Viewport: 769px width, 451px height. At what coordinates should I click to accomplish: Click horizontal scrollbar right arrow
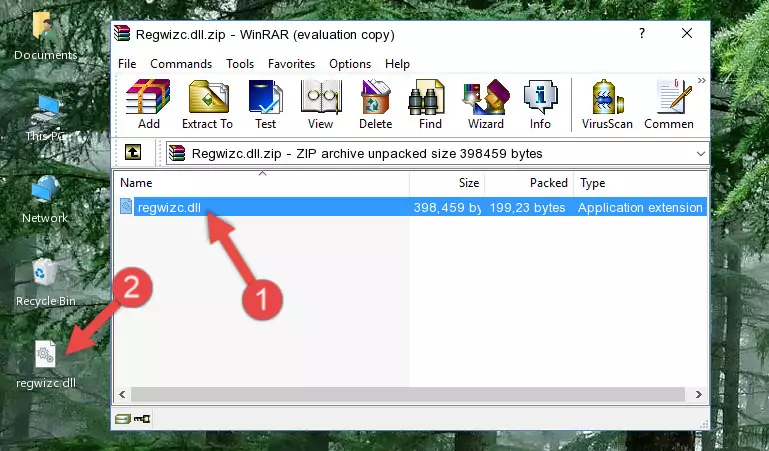(x=698, y=394)
